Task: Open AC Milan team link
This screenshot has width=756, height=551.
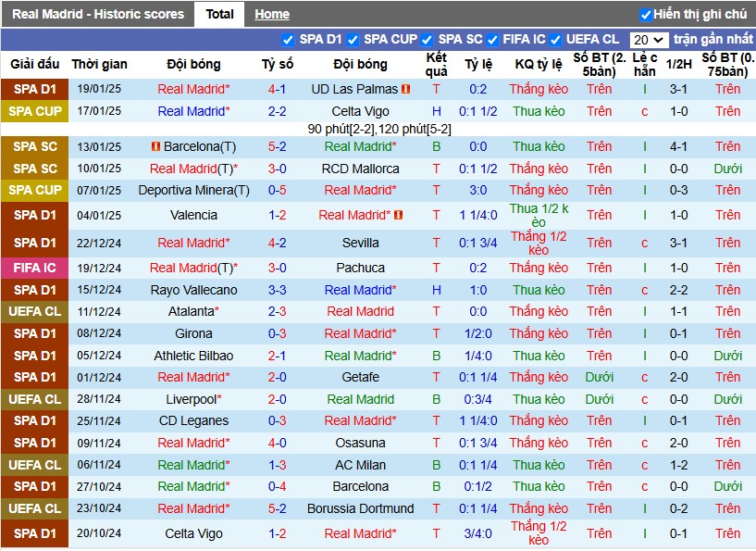Action: [x=360, y=465]
